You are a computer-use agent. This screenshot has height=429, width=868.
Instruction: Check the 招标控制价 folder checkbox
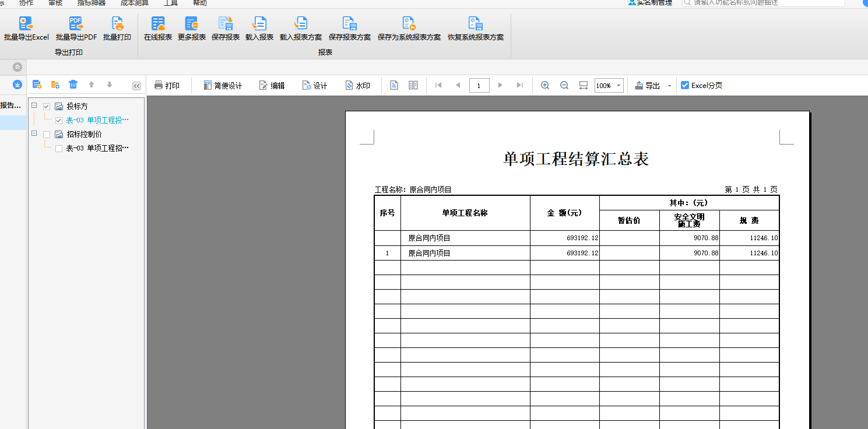[x=47, y=134]
